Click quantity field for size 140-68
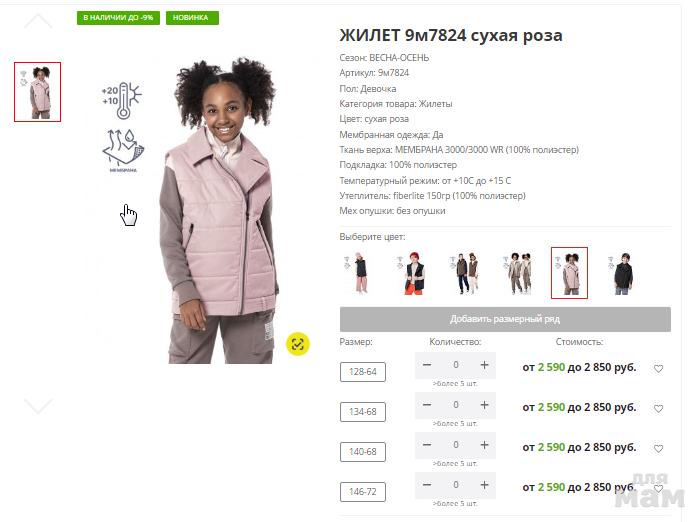 click(455, 445)
